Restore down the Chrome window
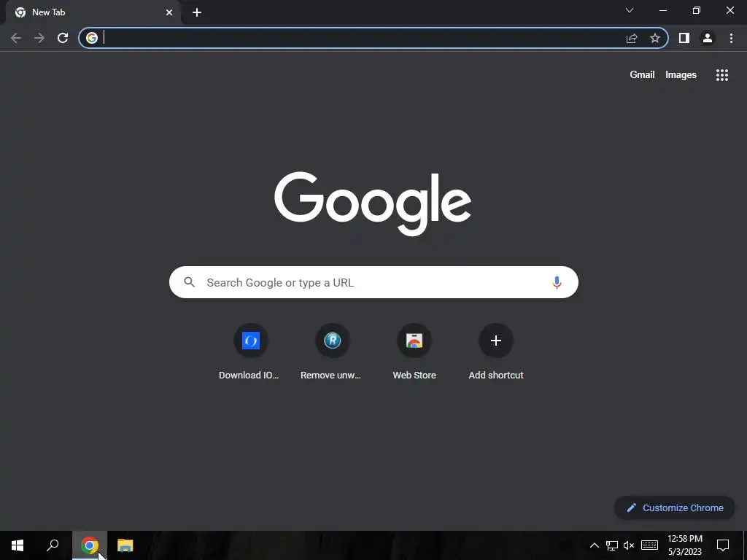The width and height of the screenshot is (747, 560). pyautogui.click(x=697, y=10)
